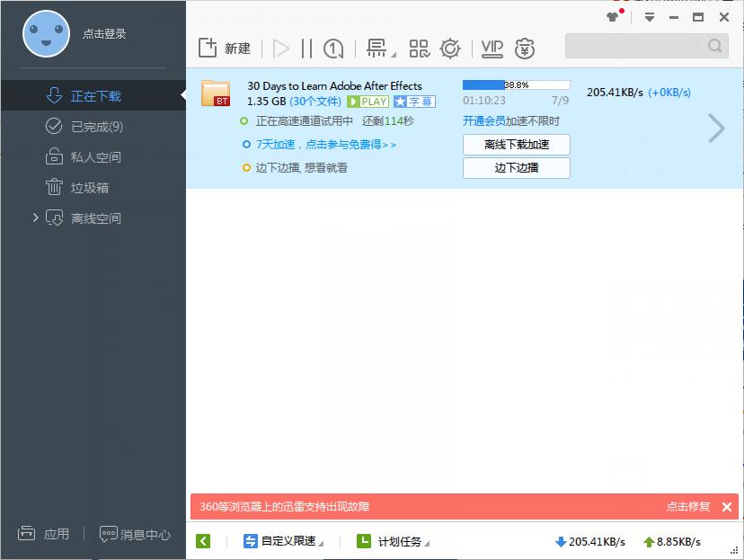The image size is (744, 560).
Task: Click 01:10:23 remaining time text
Action: pos(484,100)
